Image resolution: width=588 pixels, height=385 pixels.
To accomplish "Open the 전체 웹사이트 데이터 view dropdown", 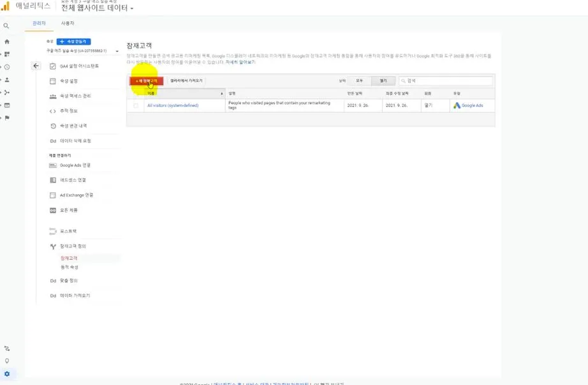I will [x=97, y=8].
